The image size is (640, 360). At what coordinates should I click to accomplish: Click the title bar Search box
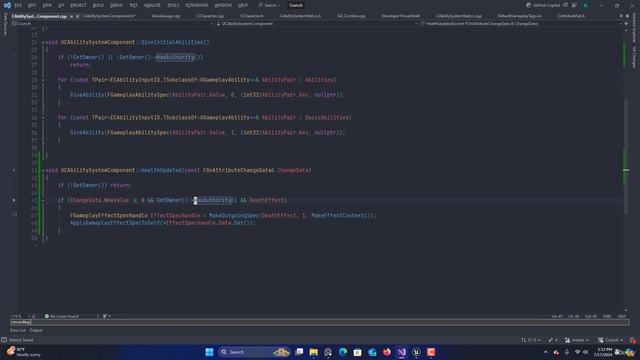click(x=269, y=5)
